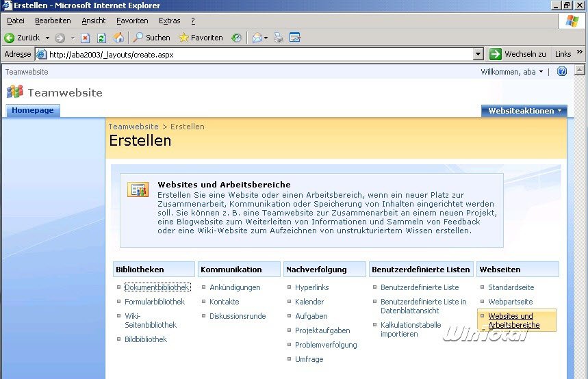Open the Aufgaben link
The image size is (588, 379).
tap(311, 316)
